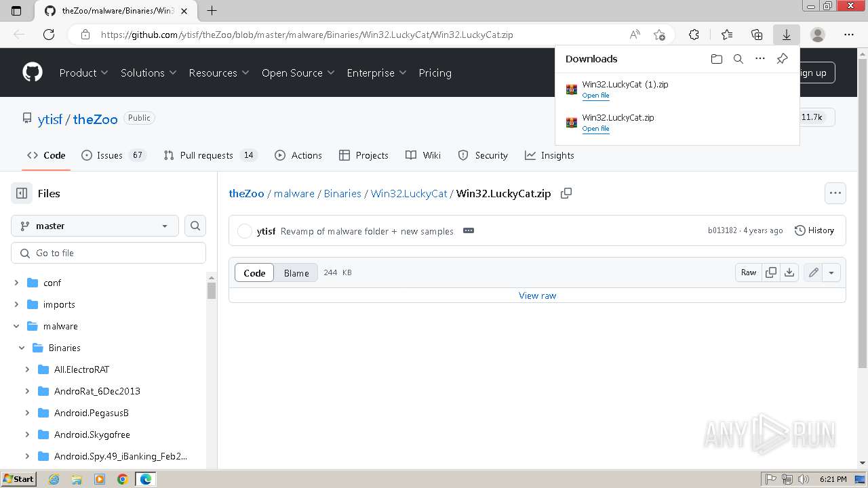The width and height of the screenshot is (868, 488).
Task: Open the Issues tab
Action: (x=113, y=155)
